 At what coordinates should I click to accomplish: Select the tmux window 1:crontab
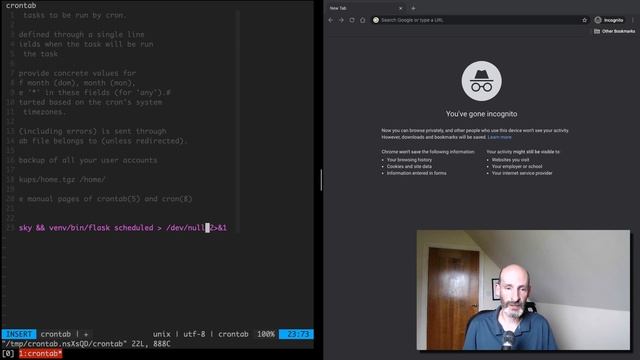[x=40, y=353]
